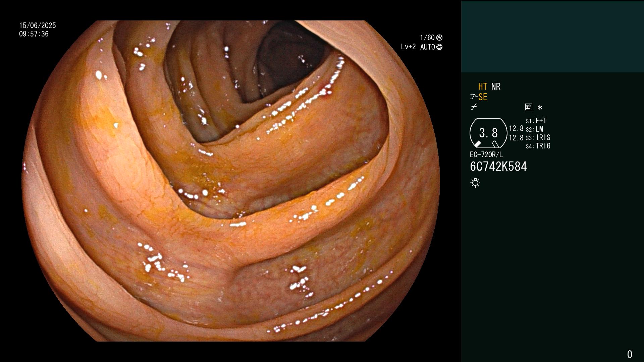Click the HT indicator

(x=483, y=86)
